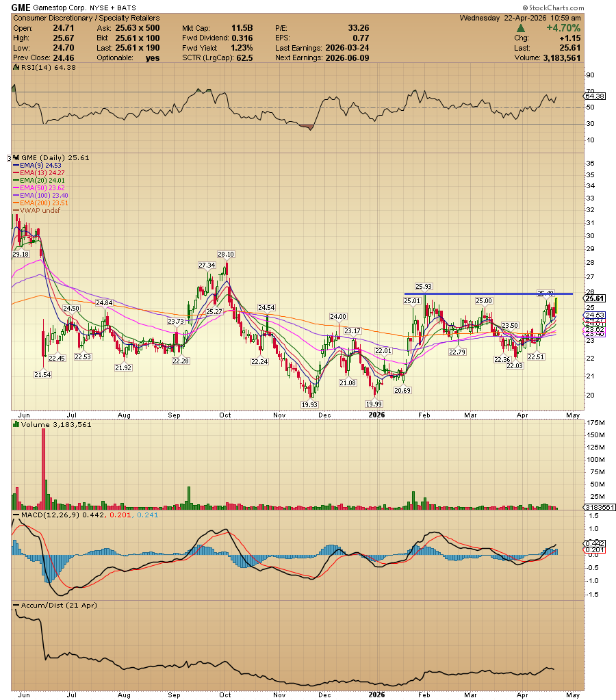The width and height of the screenshot is (616, 700).
Task: Click Consumer Discretionary / Specialty Retailers sector text
Action: click(86, 18)
